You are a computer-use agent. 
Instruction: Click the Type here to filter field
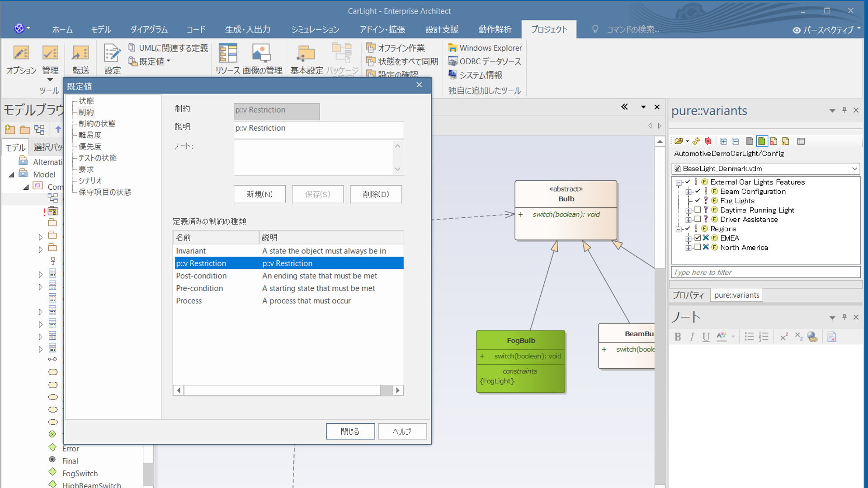(x=765, y=272)
